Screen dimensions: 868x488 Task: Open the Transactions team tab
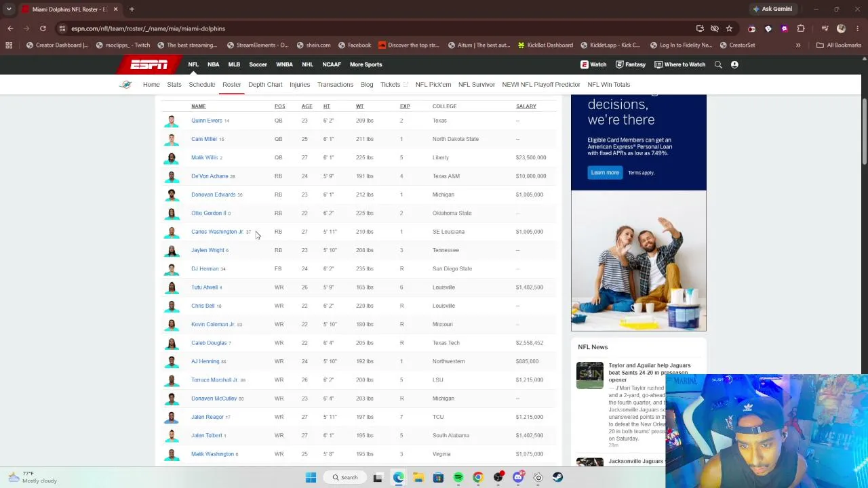[x=335, y=85]
